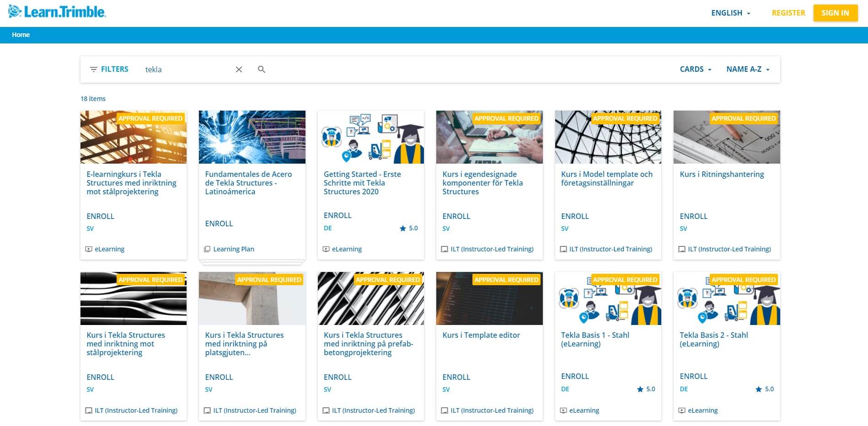This screenshot has width=868, height=426.
Task: Click ILT icon on Kurs i egendesignade komponenter card
Action: tap(445, 249)
